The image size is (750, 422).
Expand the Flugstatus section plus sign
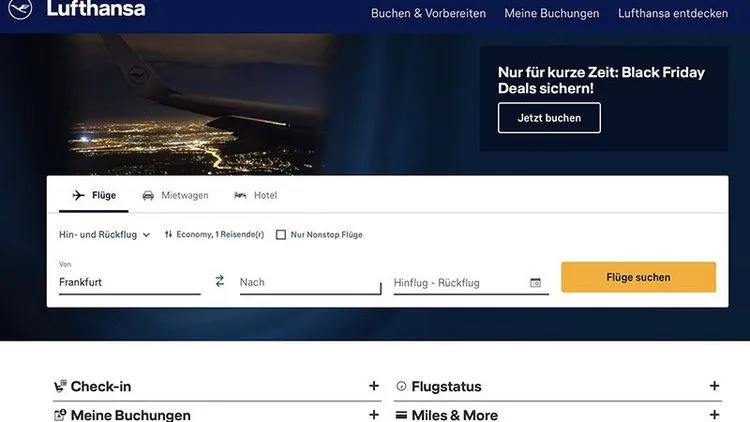[x=715, y=386]
